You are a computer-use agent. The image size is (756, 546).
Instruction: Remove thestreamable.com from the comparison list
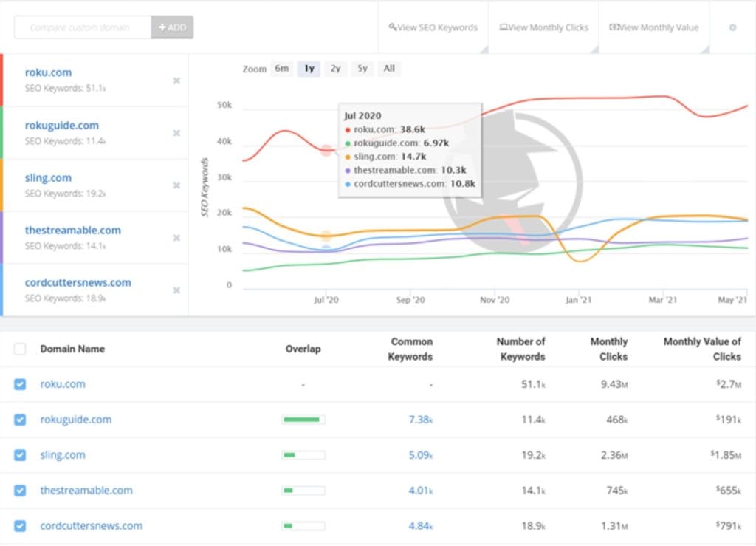(176, 238)
